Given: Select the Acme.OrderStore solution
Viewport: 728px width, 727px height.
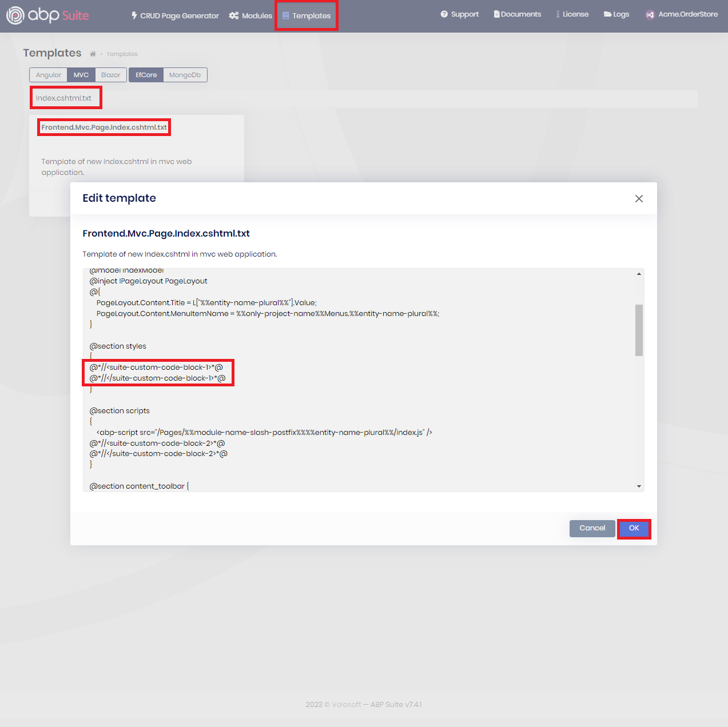Looking at the screenshot, I should click(x=681, y=14).
